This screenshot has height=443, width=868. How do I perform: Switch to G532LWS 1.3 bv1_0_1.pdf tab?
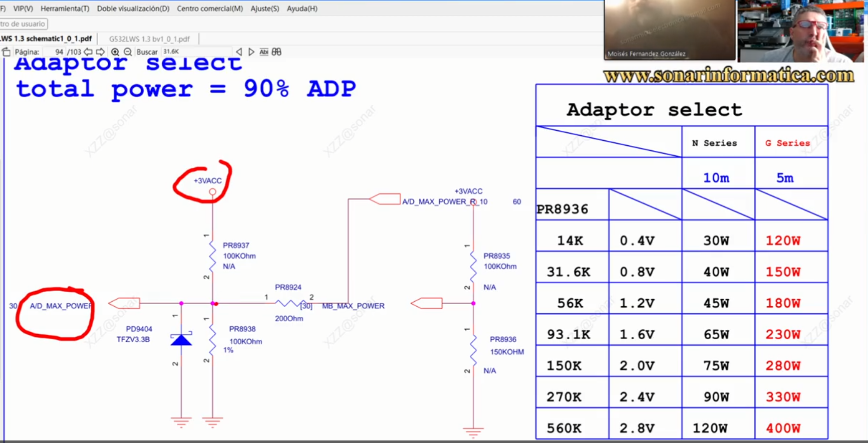pyautogui.click(x=149, y=39)
